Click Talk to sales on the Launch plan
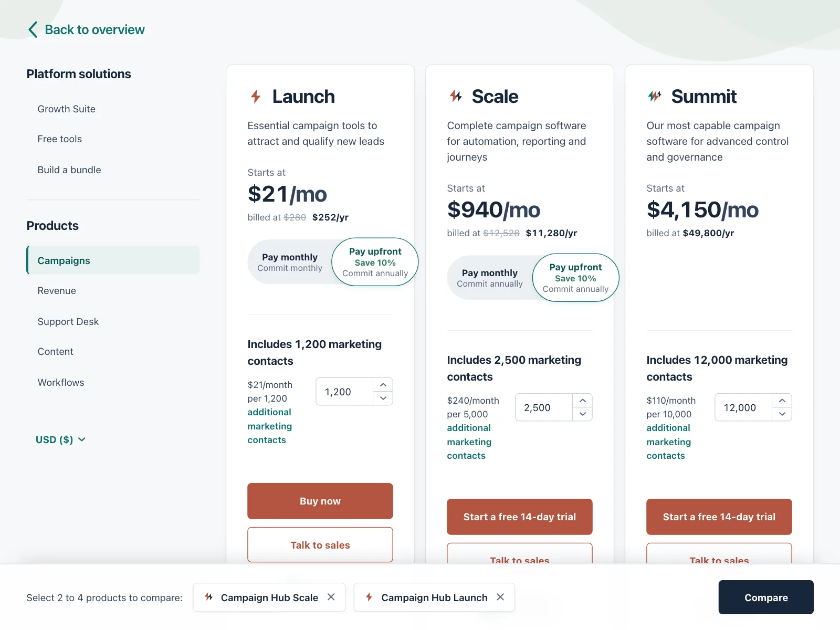The height and width of the screenshot is (630, 840). (320, 545)
